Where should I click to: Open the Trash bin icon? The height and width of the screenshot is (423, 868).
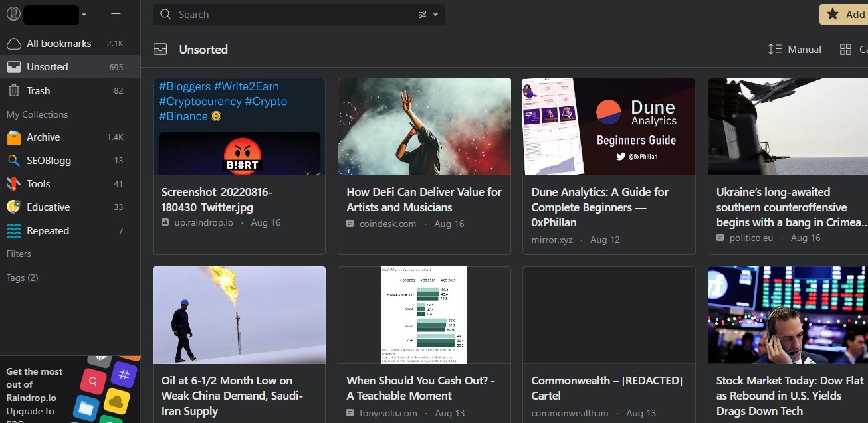click(x=13, y=90)
